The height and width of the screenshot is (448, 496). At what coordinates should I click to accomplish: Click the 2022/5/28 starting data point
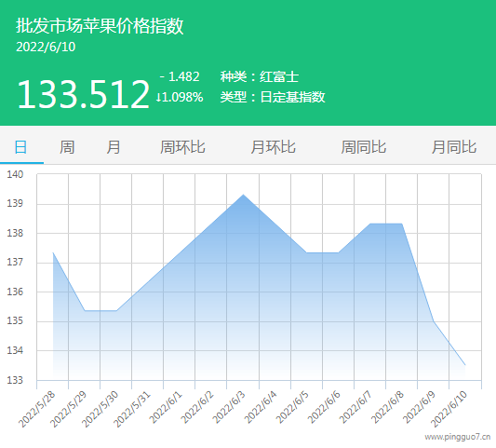click(53, 252)
